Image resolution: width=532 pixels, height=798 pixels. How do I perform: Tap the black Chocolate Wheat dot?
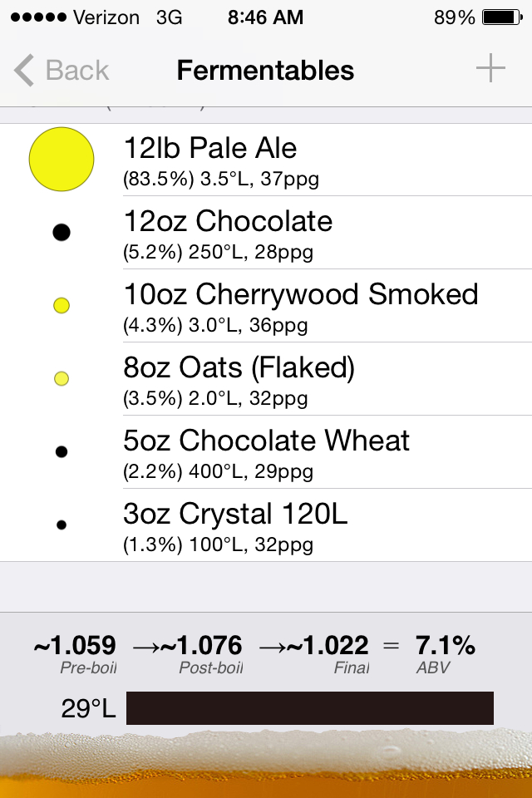pyautogui.click(x=62, y=451)
